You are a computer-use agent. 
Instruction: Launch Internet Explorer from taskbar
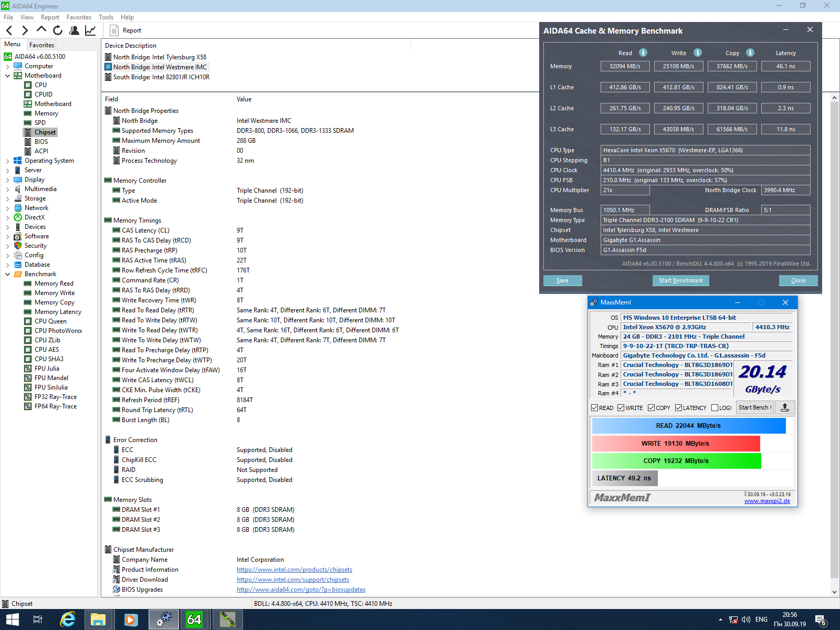tap(68, 619)
